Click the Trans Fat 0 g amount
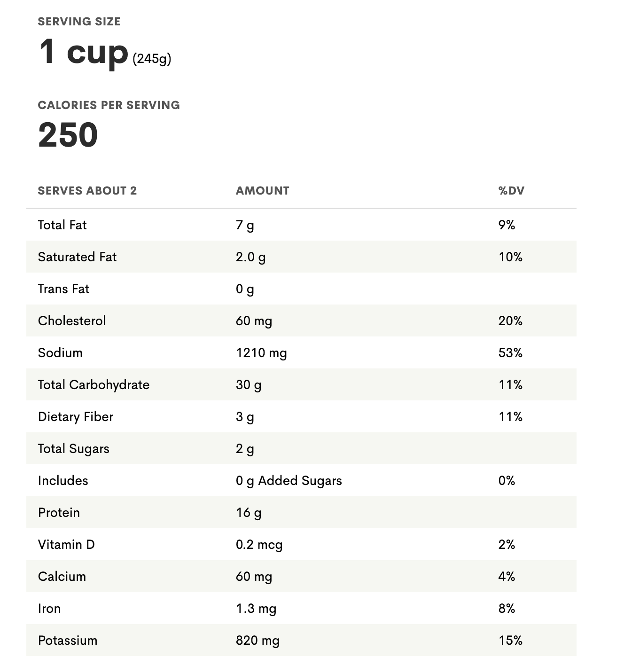Image resolution: width=624 pixels, height=672 pixels. coord(245,289)
